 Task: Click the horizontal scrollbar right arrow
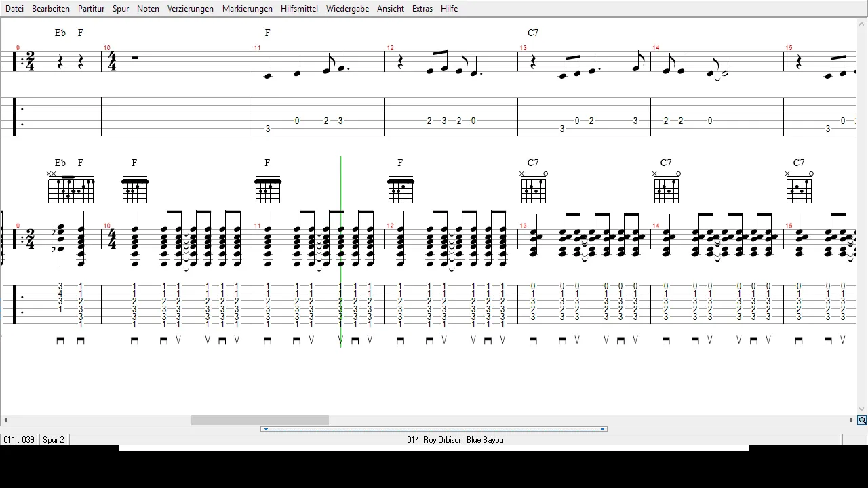click(x=851, y=420)
